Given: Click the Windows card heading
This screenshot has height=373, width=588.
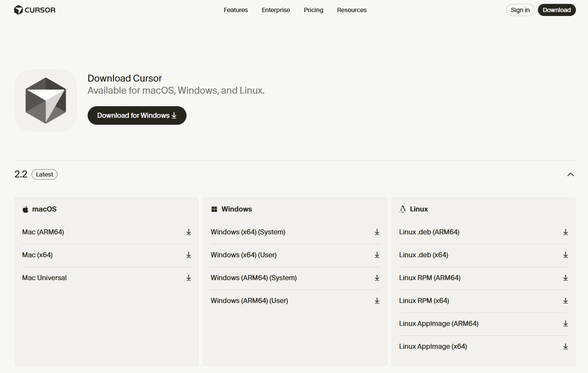Looking at the screenshot, I should point(237,209).
